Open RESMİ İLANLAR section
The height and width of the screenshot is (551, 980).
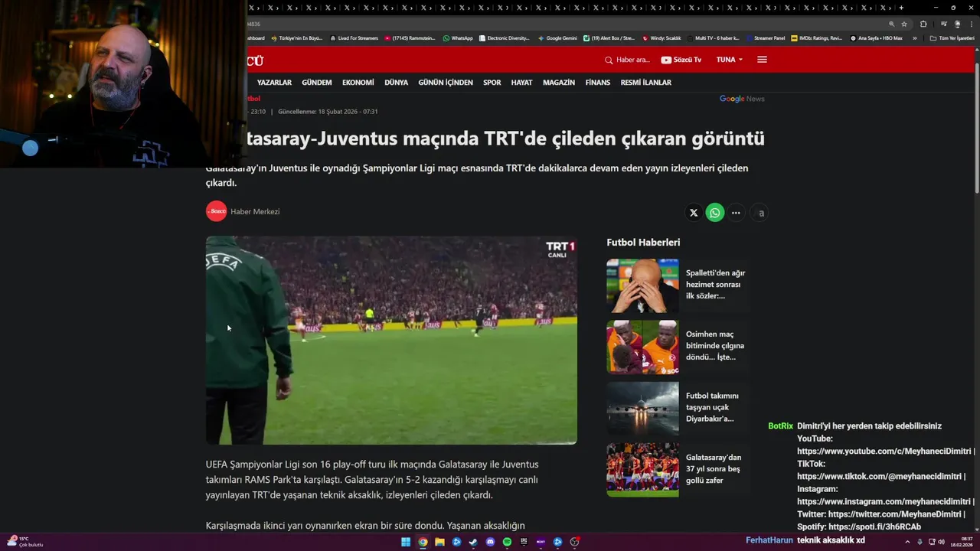(x=646, y=83)
